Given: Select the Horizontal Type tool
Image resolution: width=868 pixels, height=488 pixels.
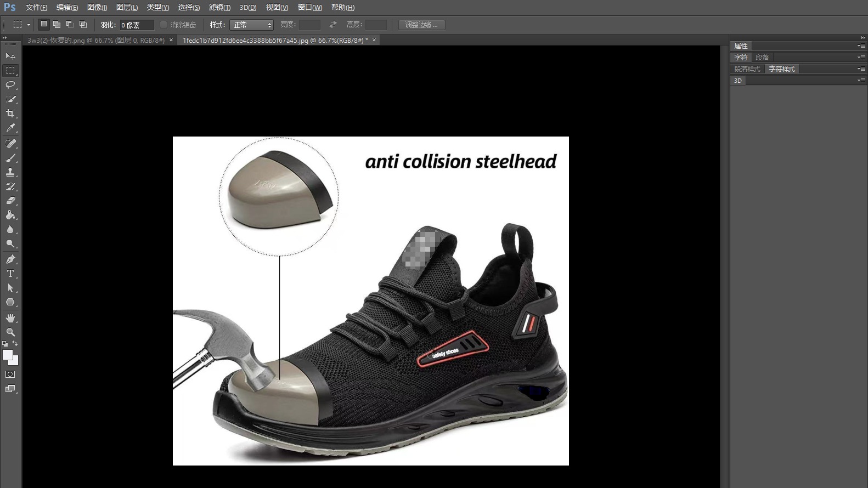Looking at the screenshot, I should (10, 274).
